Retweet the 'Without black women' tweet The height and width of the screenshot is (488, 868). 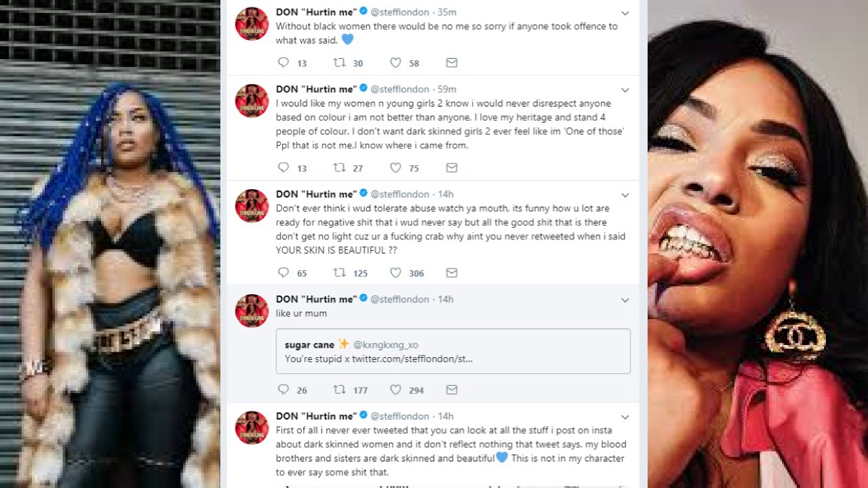click(x=340, y=63)
